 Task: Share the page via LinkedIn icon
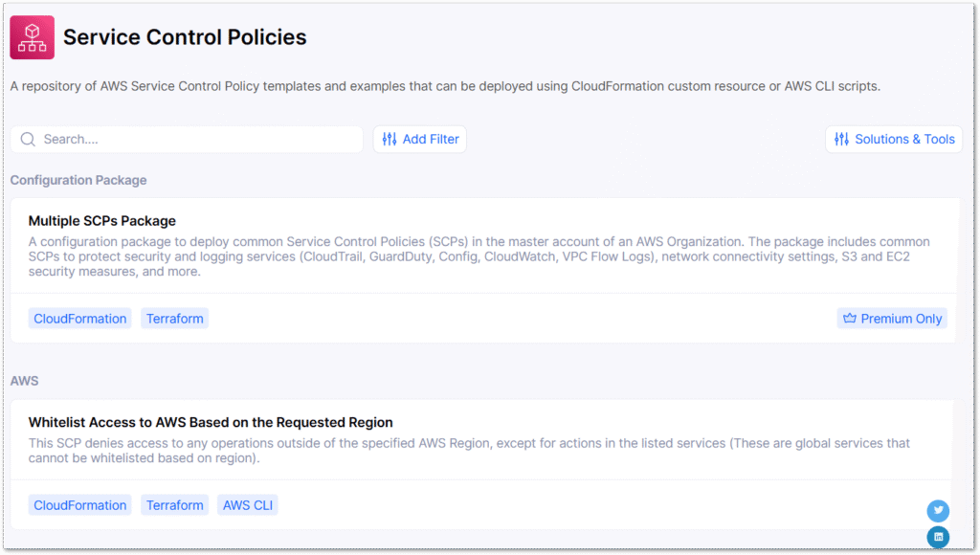point(938,537)
